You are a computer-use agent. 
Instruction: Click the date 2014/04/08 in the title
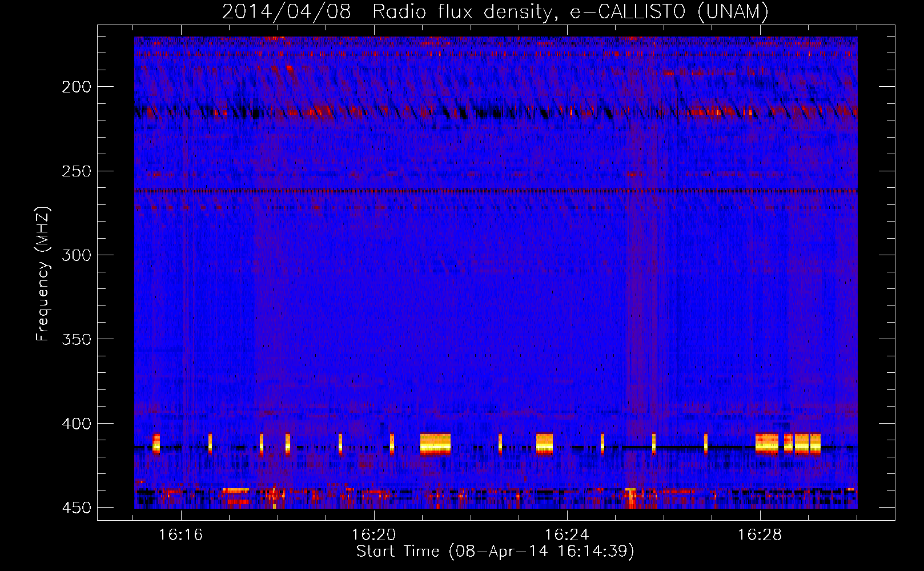[286, 11]
